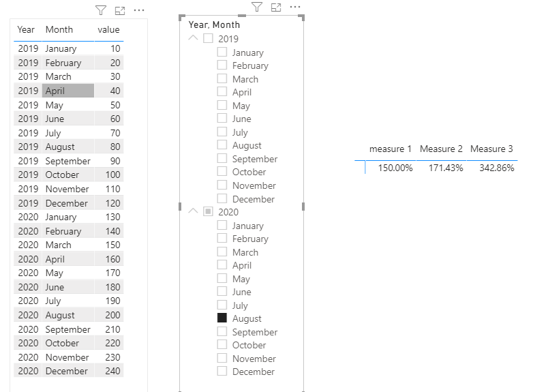Screen dimensions: 533x392
Task: Sort table by Year column header
Action: tap(26, 29)
